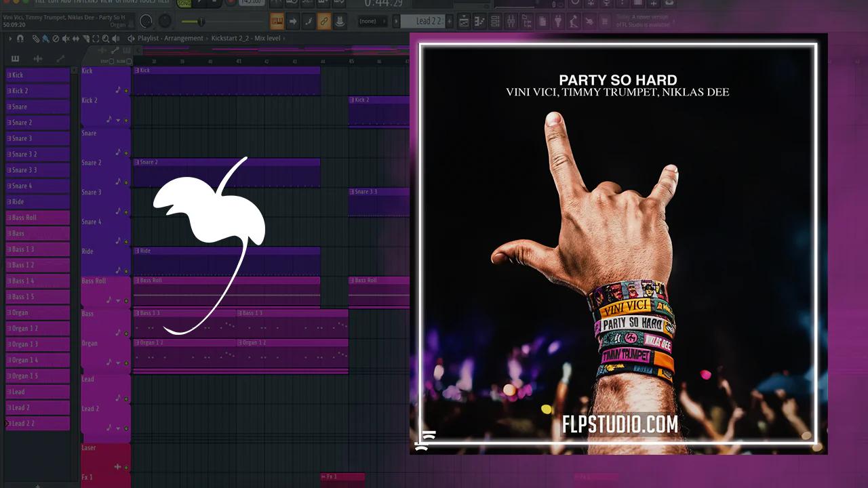Open the shopping cart content library icon
Image resolution: width=868 pixels, height=488 pixels.
click(606, 21)
